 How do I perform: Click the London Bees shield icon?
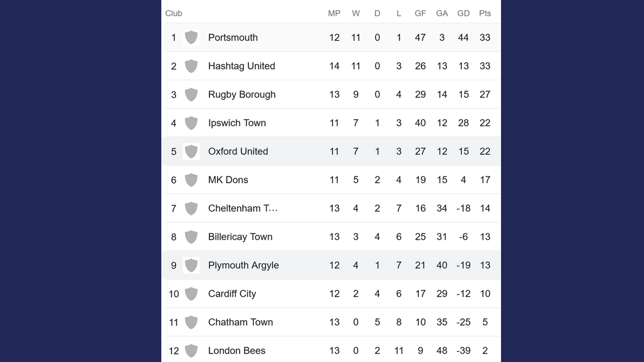[191, 351]
